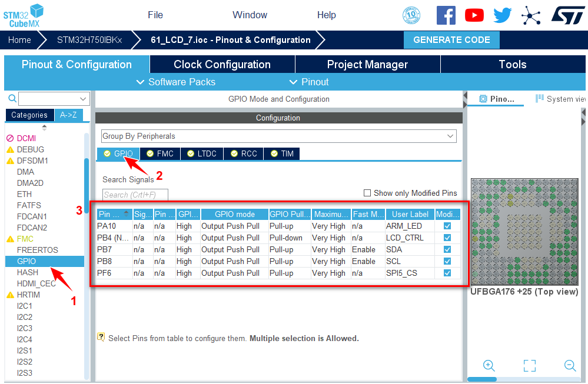Expand the Software Packs menu
The height and width of the screenshot is (384, 588).
point(175,82)
